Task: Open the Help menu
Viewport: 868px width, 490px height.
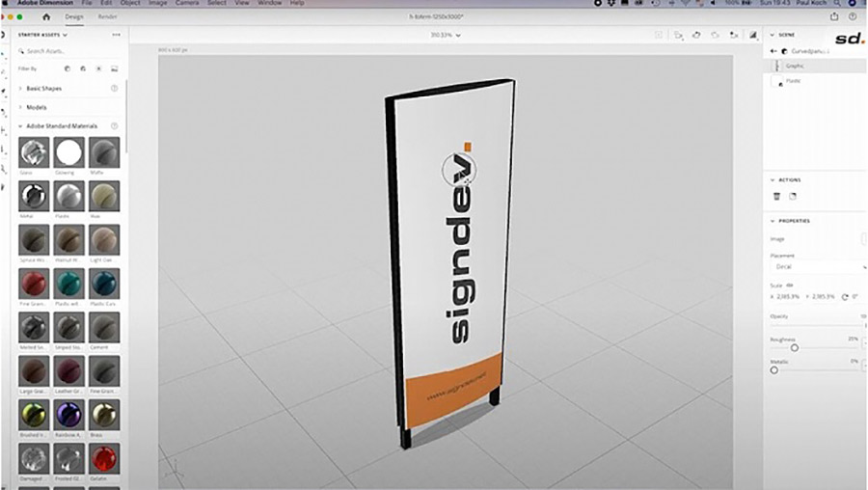Action: 297,3
